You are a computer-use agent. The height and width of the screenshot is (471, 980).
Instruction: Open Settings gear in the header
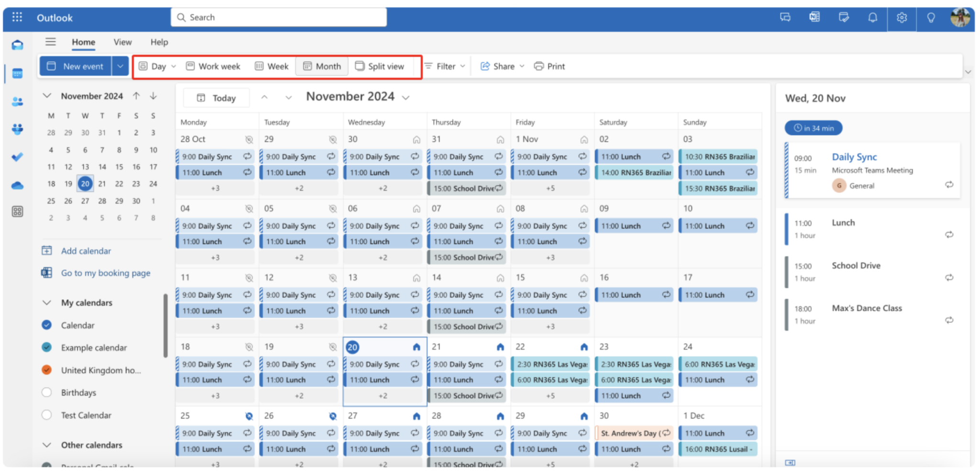pyautogui.click(x=902, y=18)
